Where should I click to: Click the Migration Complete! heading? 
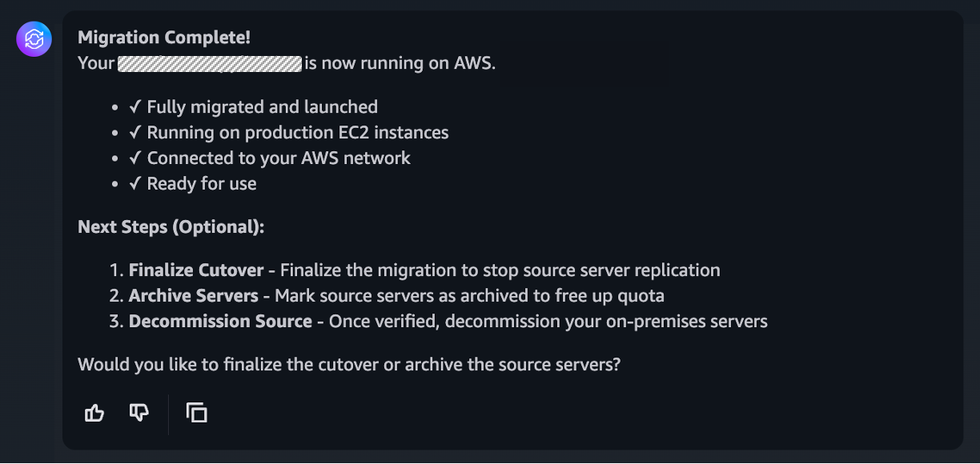[x=164, y=38]
